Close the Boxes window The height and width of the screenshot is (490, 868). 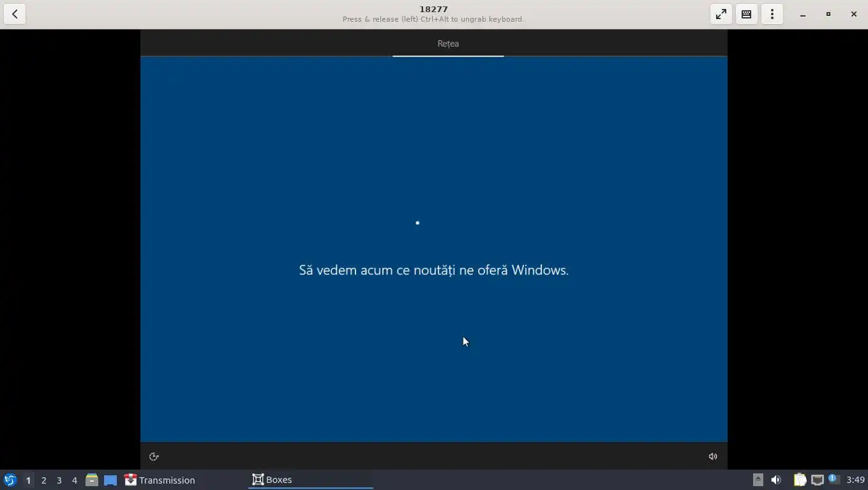[853, 14]
